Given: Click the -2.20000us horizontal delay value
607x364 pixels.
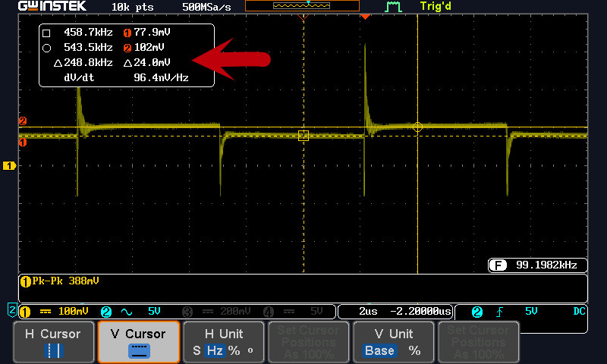Looking at the screenshot, I should [x=420, y=312].
